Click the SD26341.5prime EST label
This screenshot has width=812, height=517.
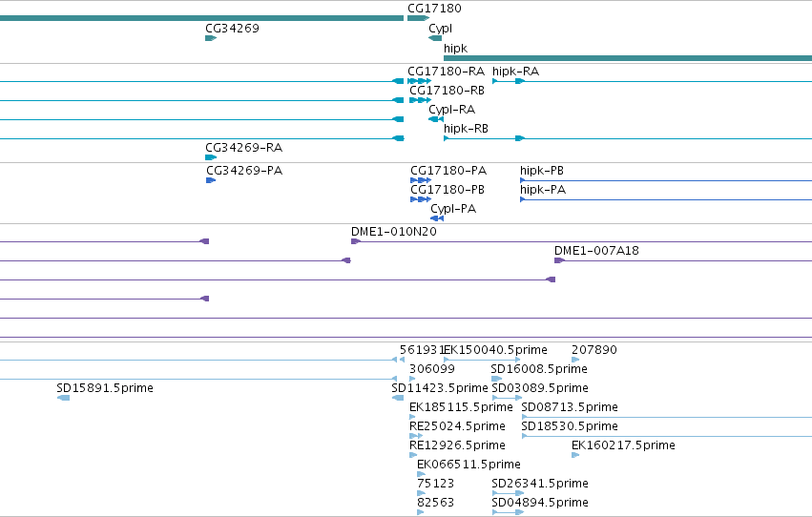pos(540,485)
